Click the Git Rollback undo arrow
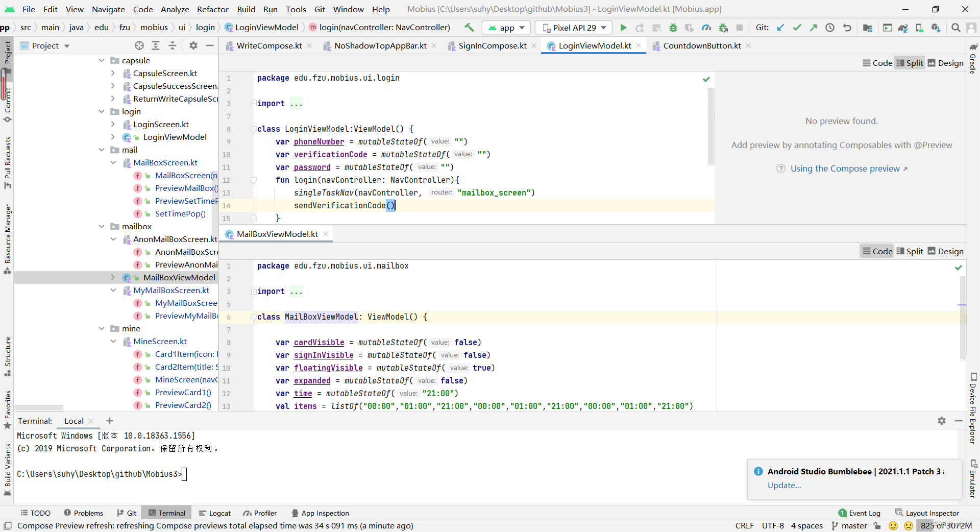 point(847,28)
